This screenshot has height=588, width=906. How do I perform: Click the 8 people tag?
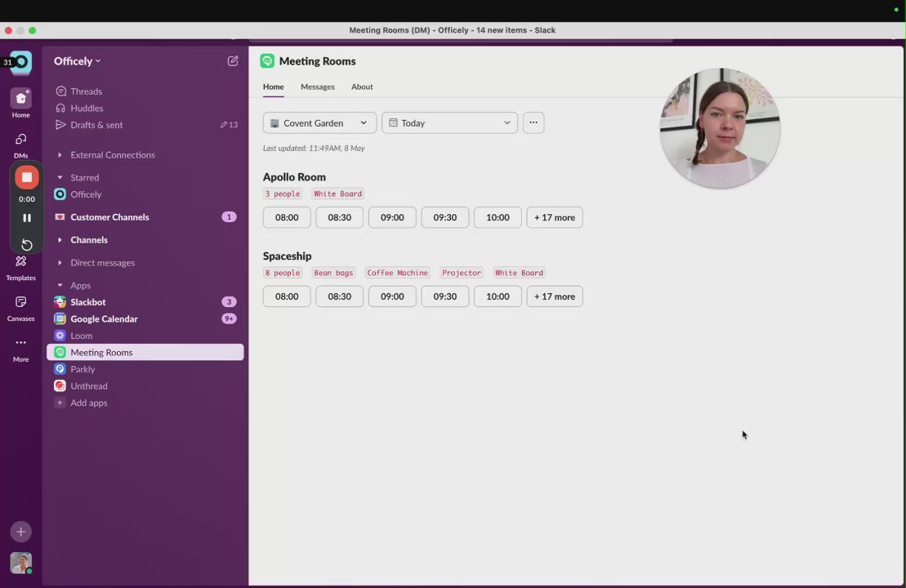[x=283, y=273]
